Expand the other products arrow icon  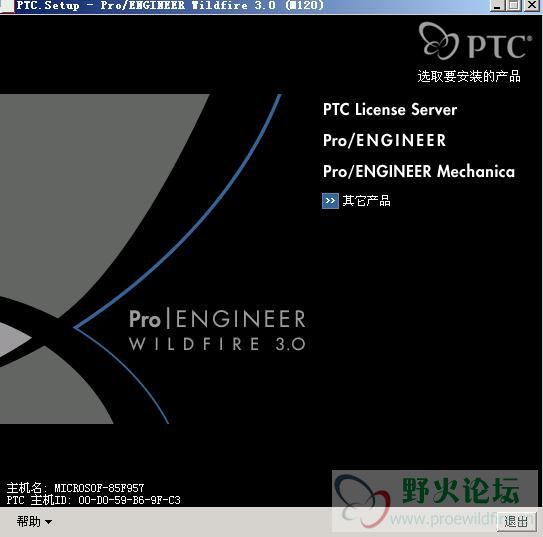(330, 201)
